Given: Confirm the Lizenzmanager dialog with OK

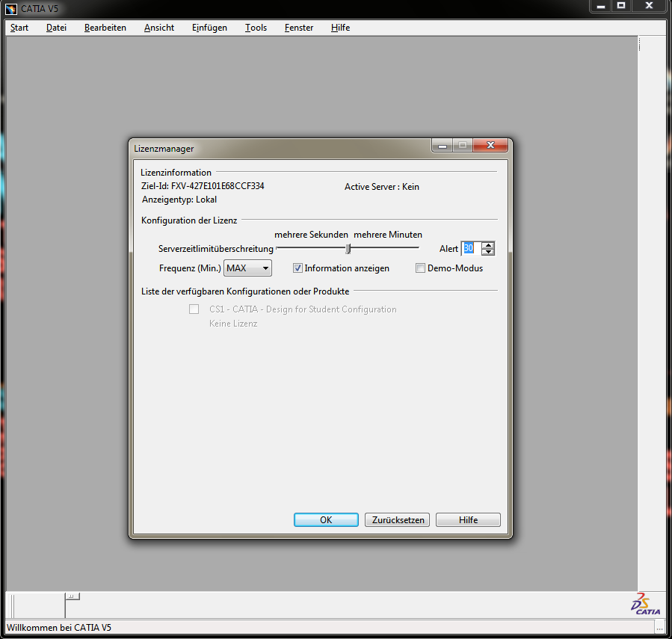Looking at the screenshot, I should point(326,520).
